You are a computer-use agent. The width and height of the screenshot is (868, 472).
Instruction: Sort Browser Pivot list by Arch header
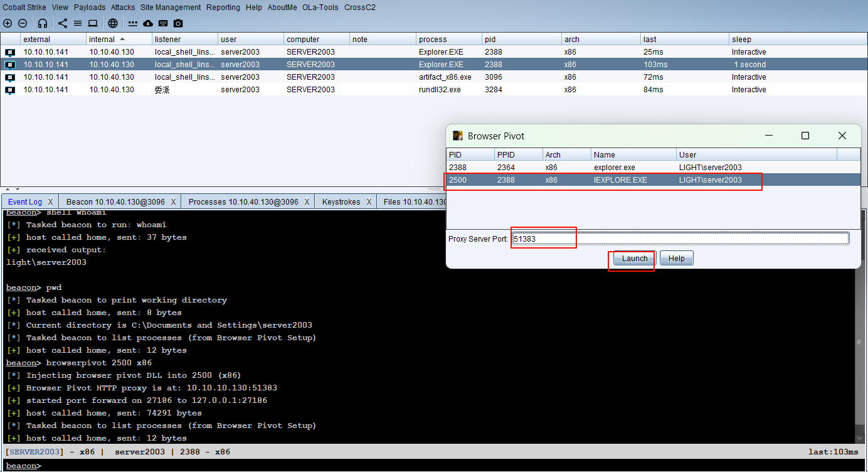click(567, 154)
